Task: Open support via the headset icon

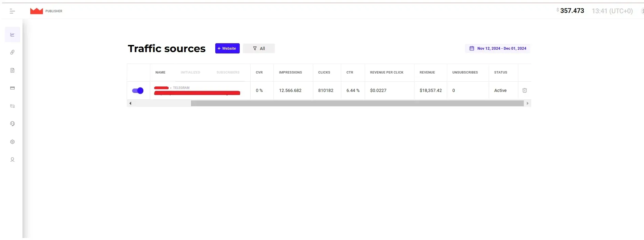Action: [12, 124]
